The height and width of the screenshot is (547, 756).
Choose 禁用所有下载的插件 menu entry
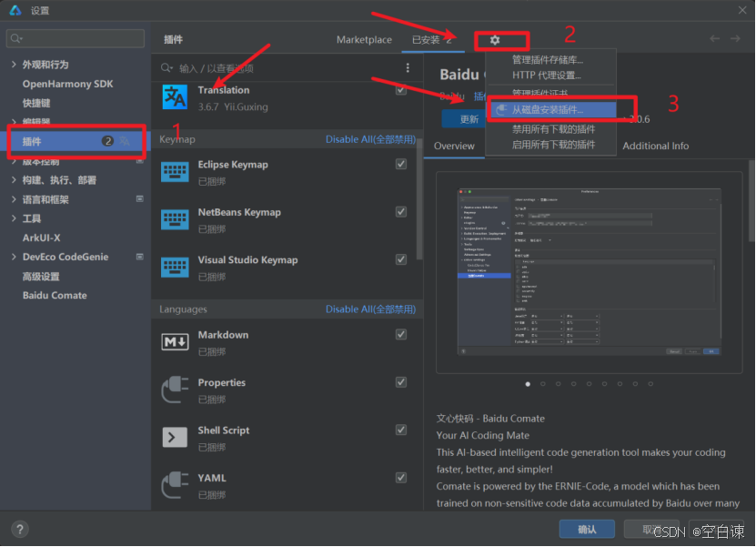tap(551, 129)
